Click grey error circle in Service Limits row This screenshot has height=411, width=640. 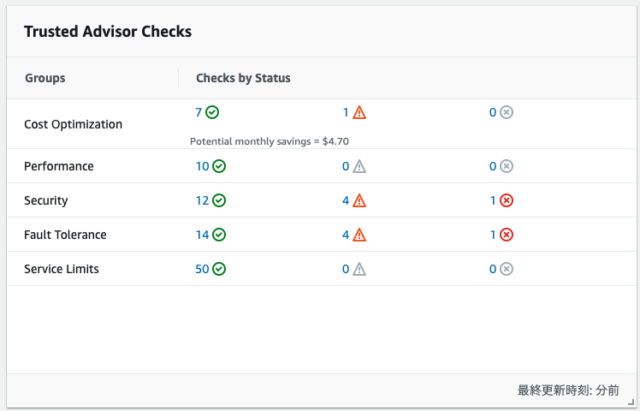(x=507, y=269)
